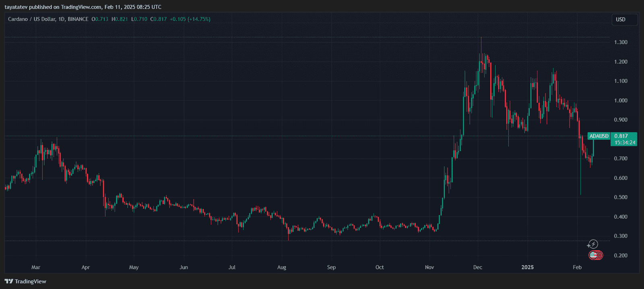Click the 0.300 price axis label
The width and height of the screenshot is (644, 289).
click(621, 236)
